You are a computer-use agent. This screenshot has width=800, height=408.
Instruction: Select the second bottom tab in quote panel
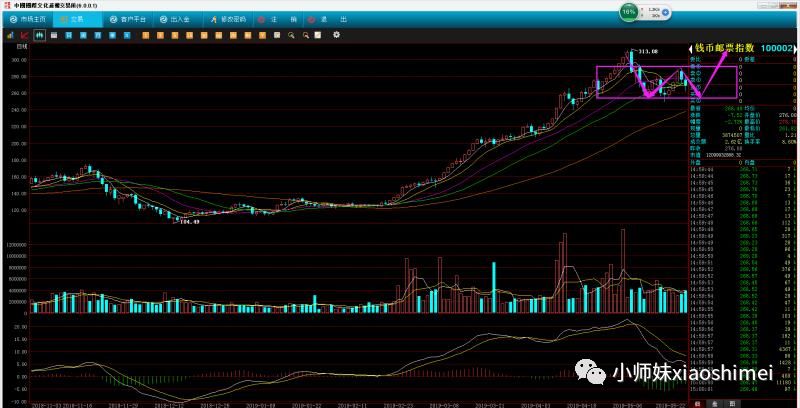click(715, 403)
